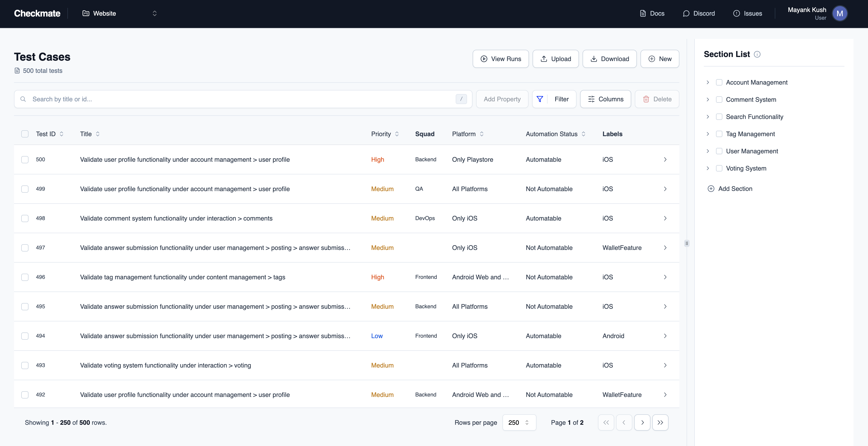Click the Delete trash icon
The height and width of the screenshot is (446, 868).
coord(646,99)
